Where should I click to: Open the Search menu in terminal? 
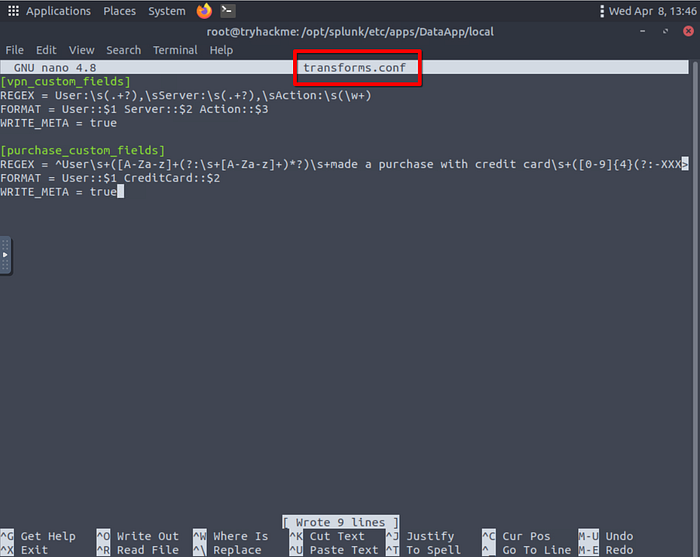click(123, 50)
